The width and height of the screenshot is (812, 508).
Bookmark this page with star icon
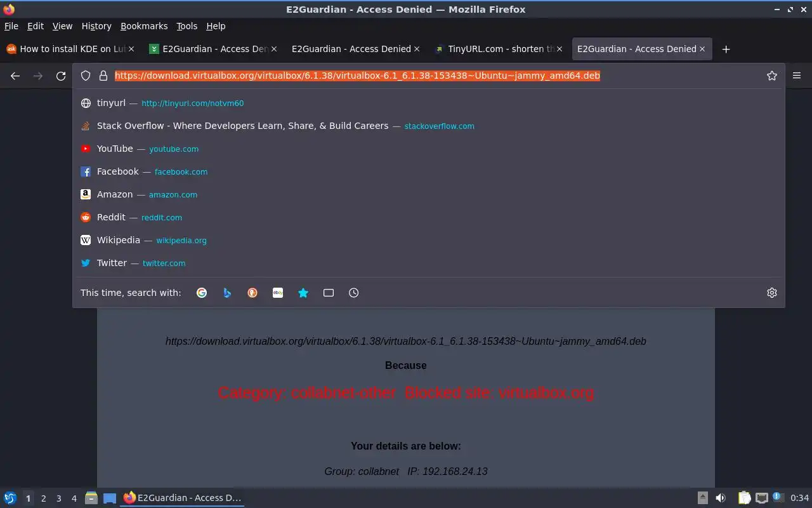[772, 76]
